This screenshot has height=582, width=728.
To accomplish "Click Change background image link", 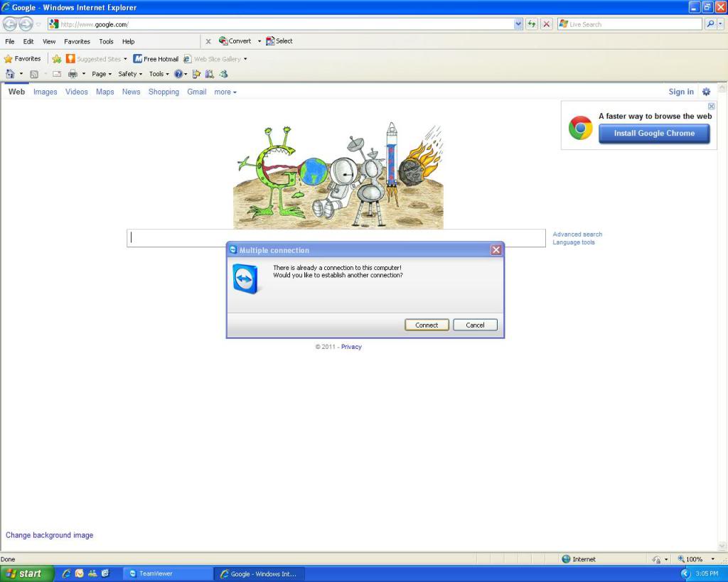I will [x=49, y=535].
